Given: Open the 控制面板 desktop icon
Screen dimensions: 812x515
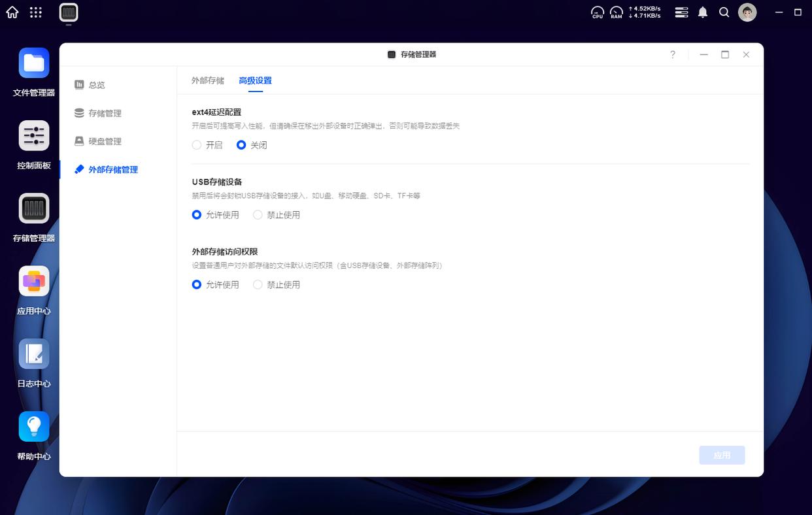Looking at the screenshot, I should click(x=34, y=136).
